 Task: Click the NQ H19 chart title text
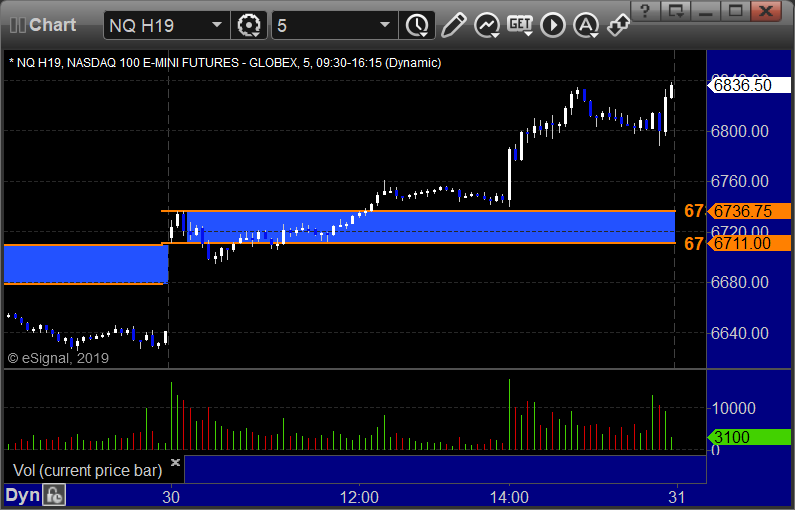225,63
